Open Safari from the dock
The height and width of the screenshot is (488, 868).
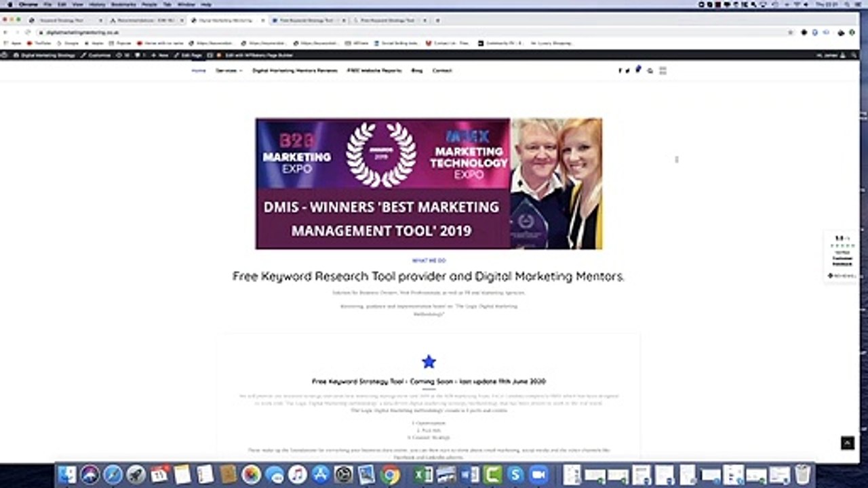click(x=113, y=474)
